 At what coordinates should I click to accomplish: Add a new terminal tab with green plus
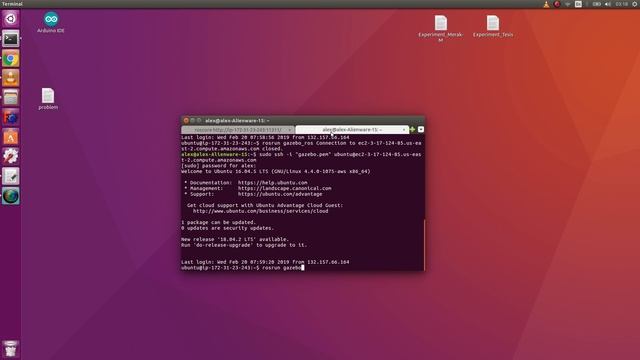click(x=412, y=129)
